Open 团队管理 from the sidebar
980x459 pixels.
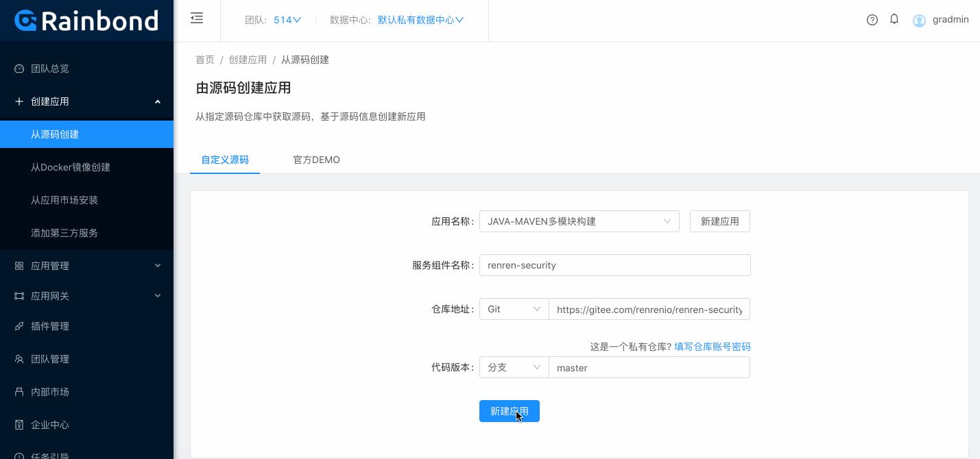[x=51, y=359]
